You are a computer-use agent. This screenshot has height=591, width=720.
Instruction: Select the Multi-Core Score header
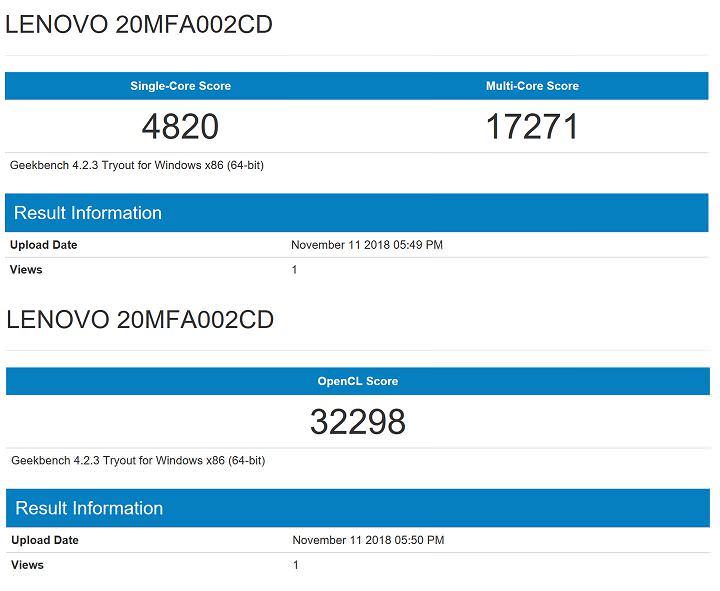532,86
